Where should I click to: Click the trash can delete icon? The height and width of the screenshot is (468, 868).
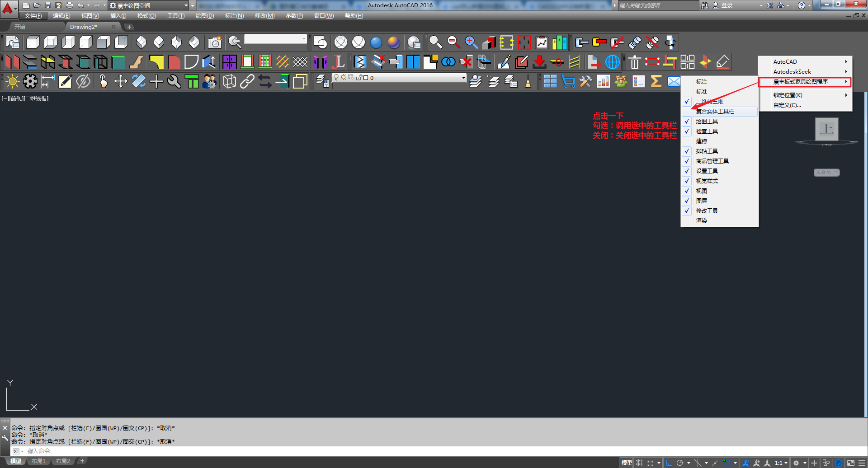coord(634,61)
